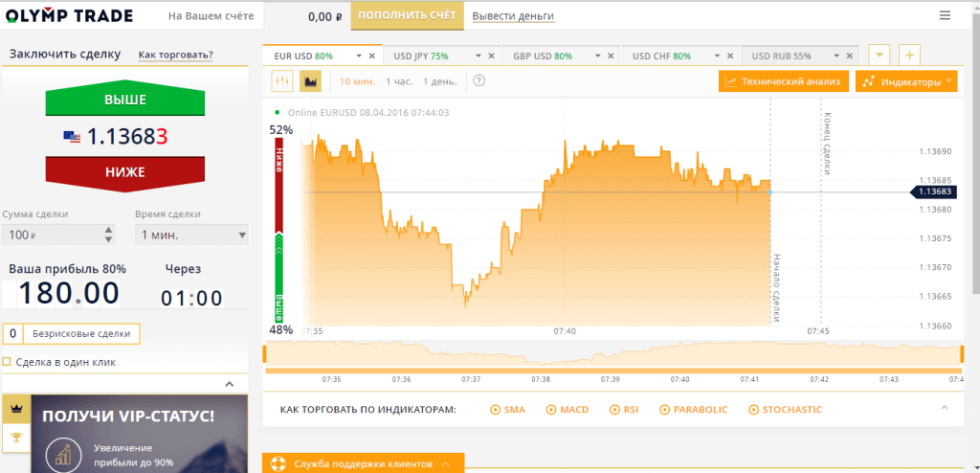Switch to candlestick chart type icon
The width and height of the screenshot is (980, 473).
click(x=282, y=81)
